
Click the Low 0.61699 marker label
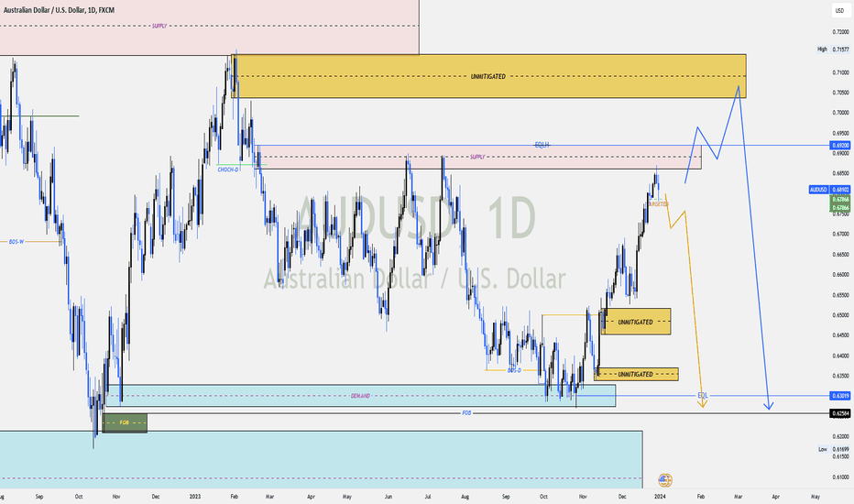click(x=834, y=449)
